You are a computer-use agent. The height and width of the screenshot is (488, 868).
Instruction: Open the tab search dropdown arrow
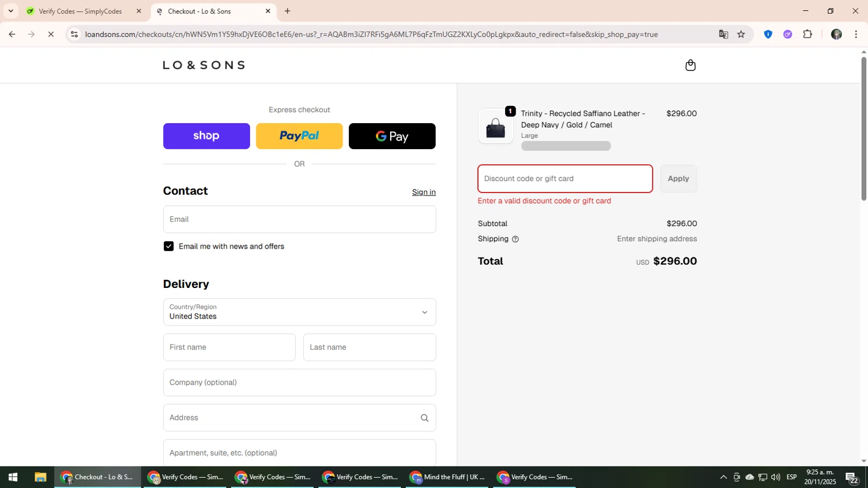tap(10, 11)
